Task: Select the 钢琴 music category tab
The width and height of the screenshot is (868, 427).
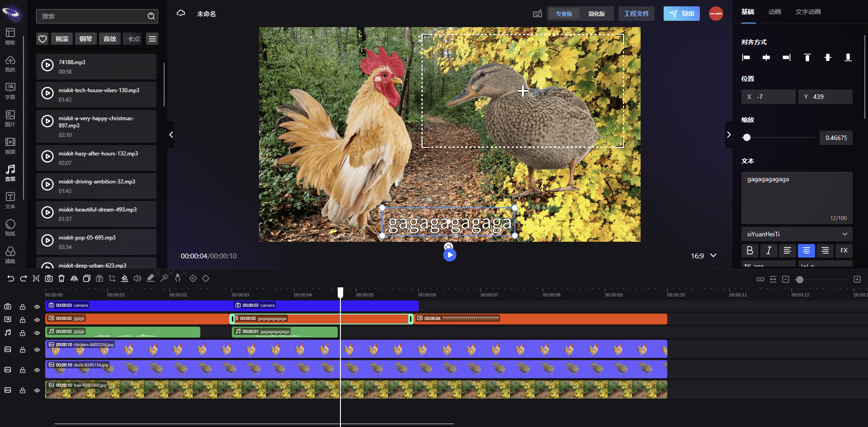Action: [x=85, y=39]
